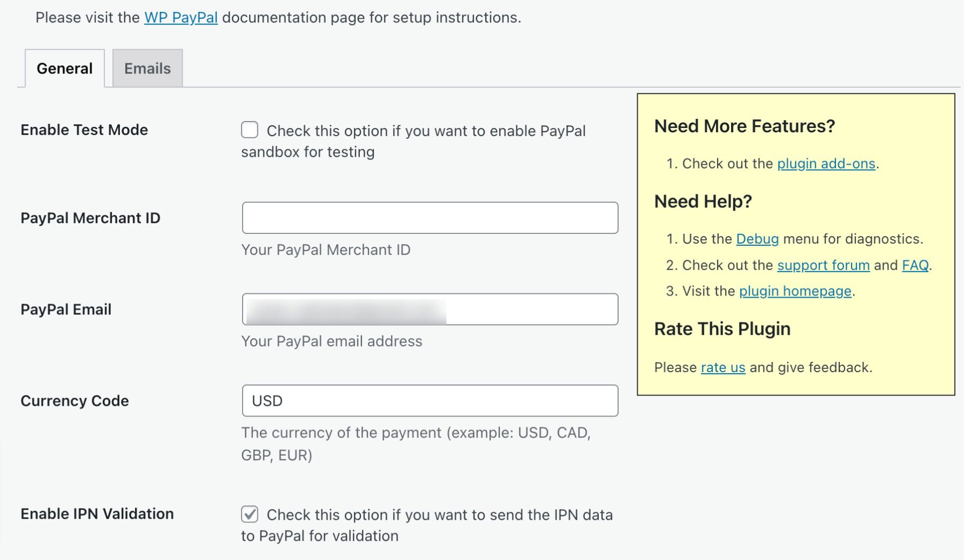Select the General tab
Screen dimensions: 964x560
click(64, 68)
